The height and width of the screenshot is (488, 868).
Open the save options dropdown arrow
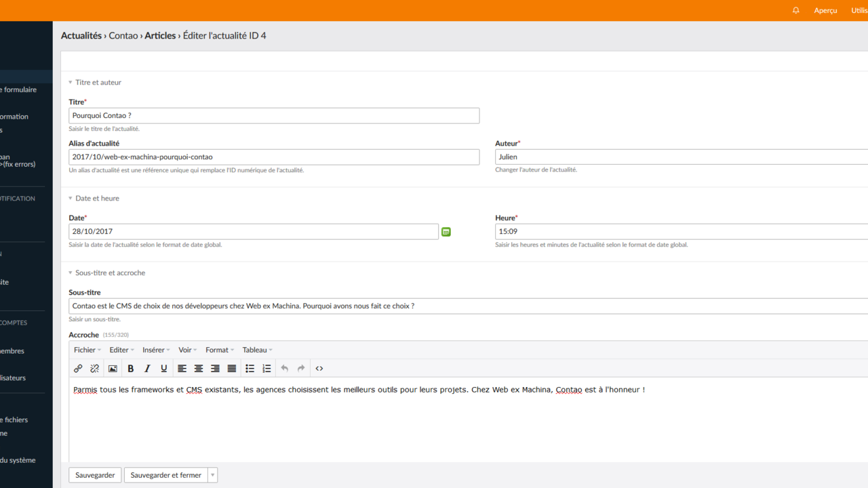[x=212, y=475]
